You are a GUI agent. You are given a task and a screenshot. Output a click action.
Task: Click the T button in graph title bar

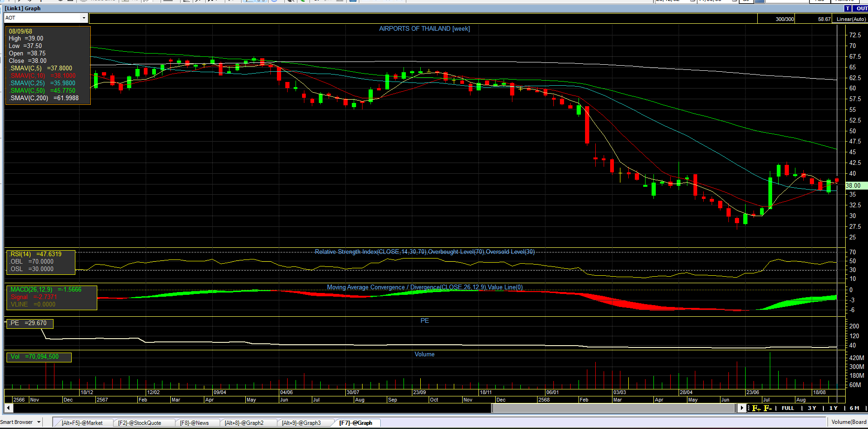tap(848, 8)
